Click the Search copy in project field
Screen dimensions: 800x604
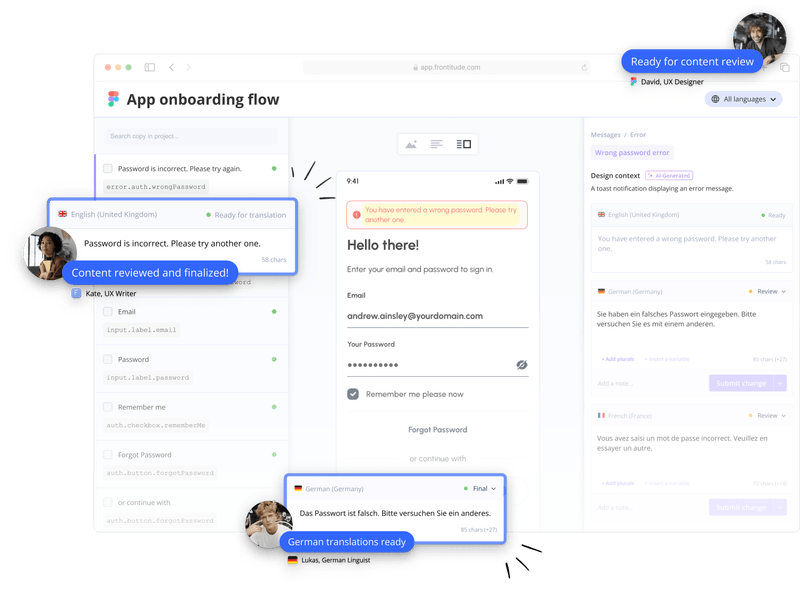pos(190,135)
